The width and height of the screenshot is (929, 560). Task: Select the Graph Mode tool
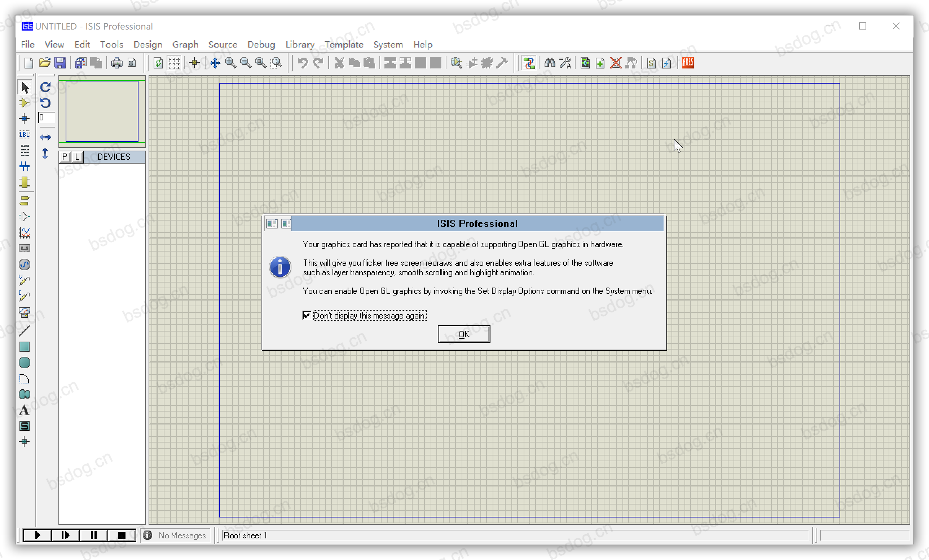[x=25, y=232]
